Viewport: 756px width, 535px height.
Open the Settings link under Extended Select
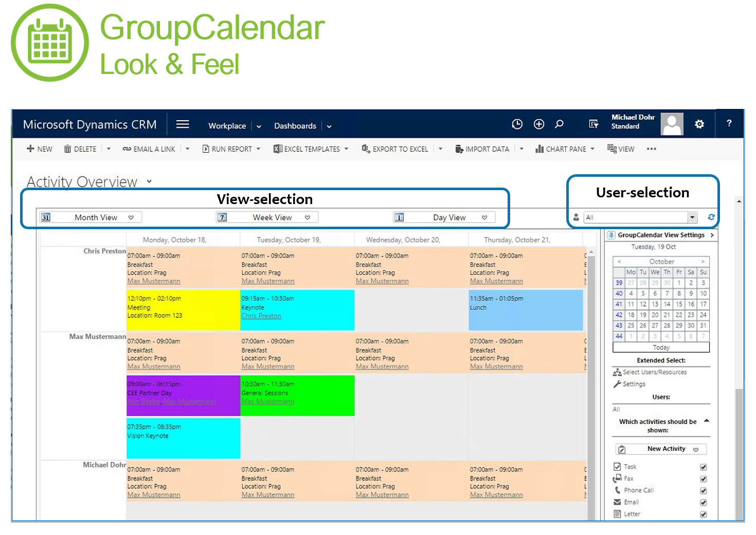(x=634, y=384)
